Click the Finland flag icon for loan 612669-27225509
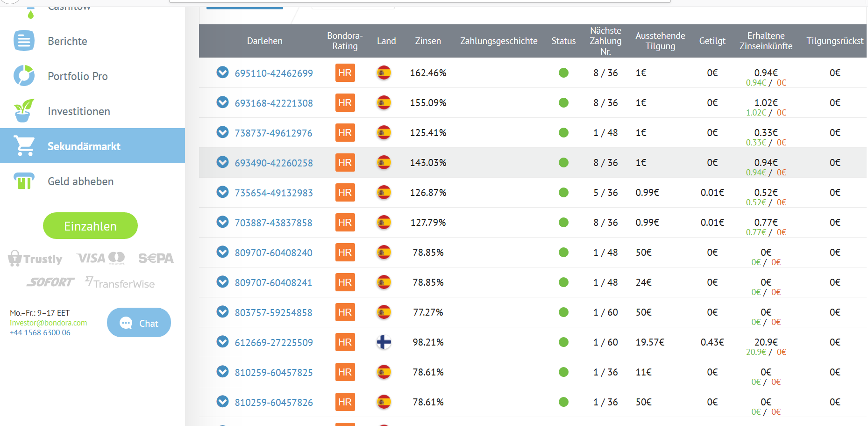Image resolution: width=868 pixels, height=426 pixels. 384,342
